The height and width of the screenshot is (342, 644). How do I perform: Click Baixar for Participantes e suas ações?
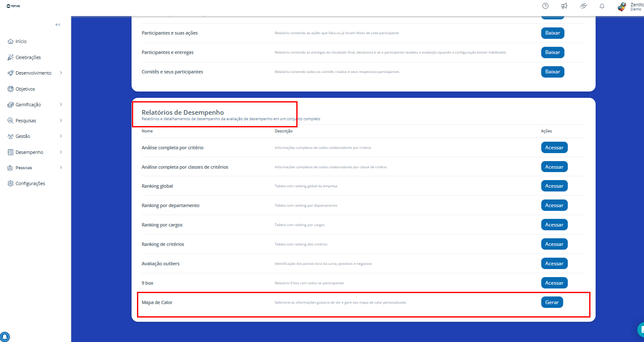(x=553, y=33)
